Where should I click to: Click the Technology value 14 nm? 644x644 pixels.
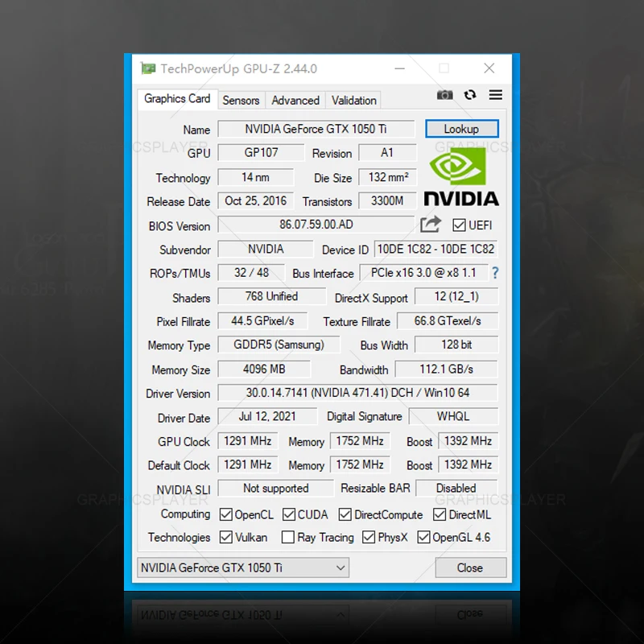click(x=256, y=177)
